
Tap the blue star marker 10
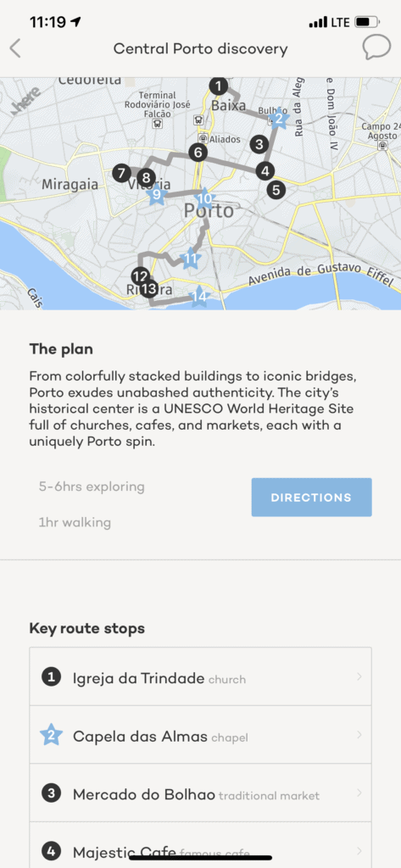point(204,198)
